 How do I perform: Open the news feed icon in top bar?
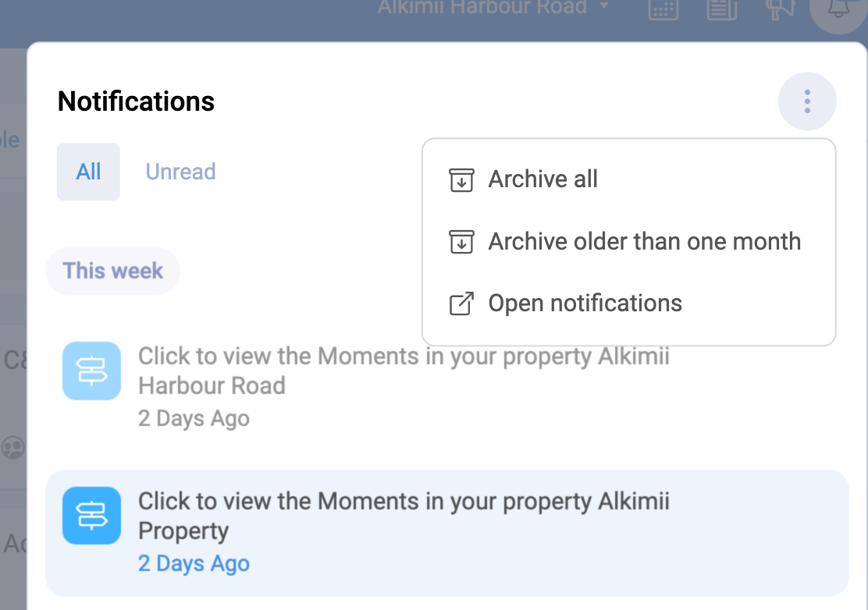tap(721, 9)
